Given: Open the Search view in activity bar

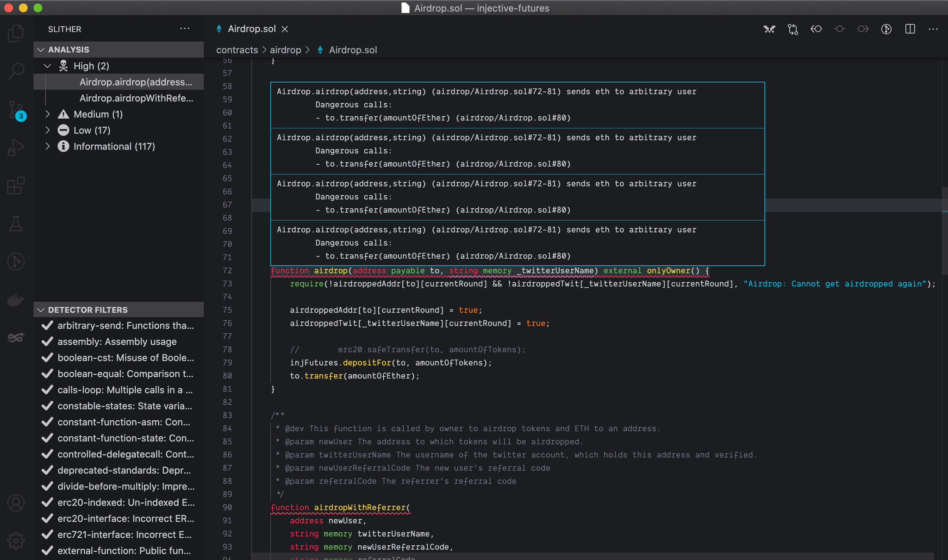Looking at the screenshot, I should [x=16, y=71].
